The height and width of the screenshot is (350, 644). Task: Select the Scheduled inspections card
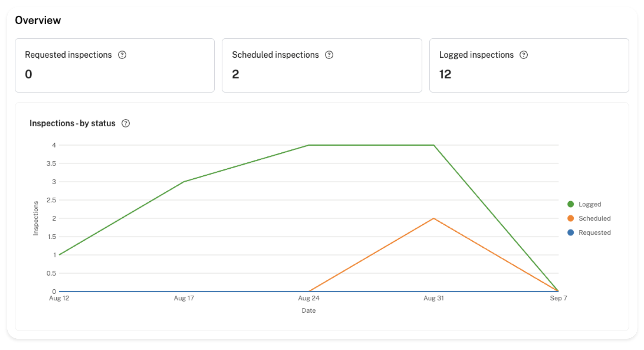coord(322,65)
